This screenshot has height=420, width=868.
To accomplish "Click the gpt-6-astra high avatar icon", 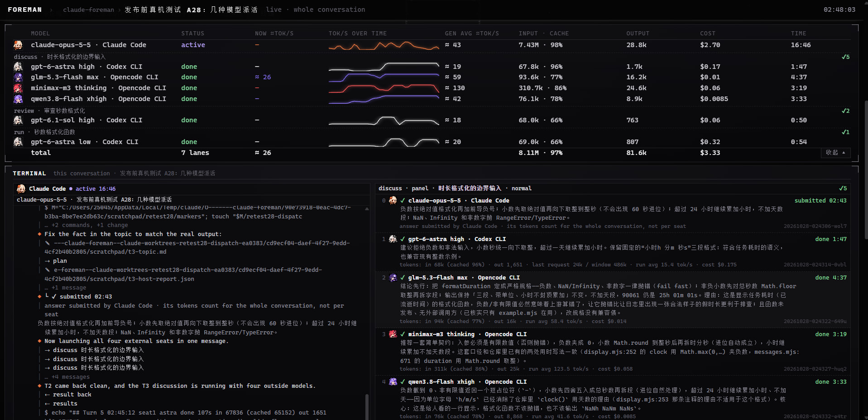I will [18, 67].
